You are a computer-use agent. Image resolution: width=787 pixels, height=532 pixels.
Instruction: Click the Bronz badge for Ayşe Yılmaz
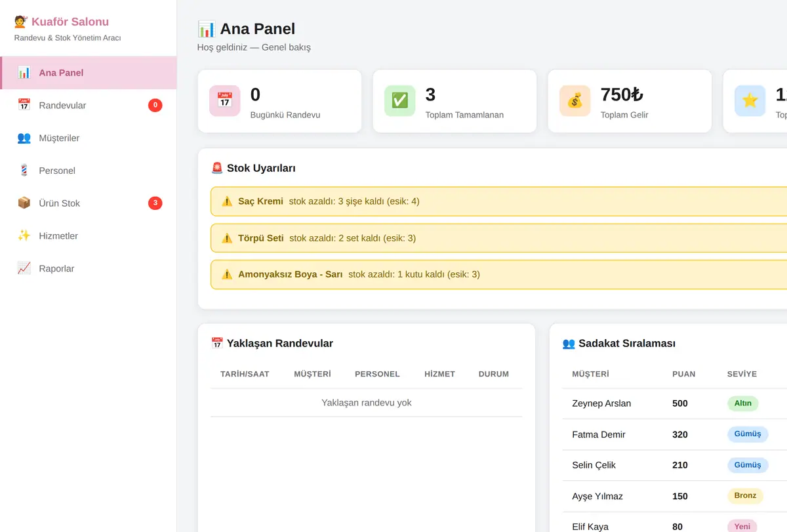coord(745,496)
